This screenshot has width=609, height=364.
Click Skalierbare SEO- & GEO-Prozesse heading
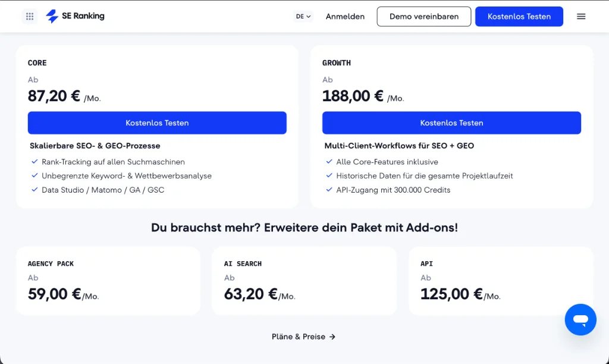coord(95,146)
